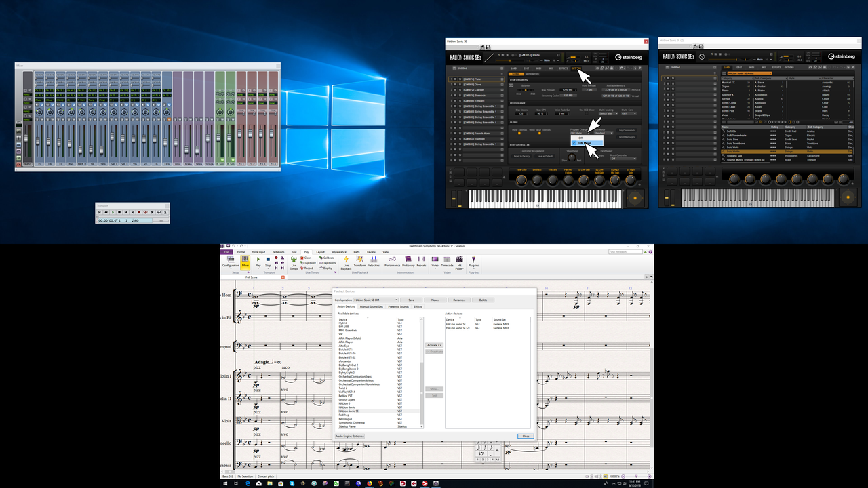The width and height of the screenshot is (868, 488).
Task: Select ARIA Player (Multi) in available devices
Action: pyautogui.click(x=379, y=338)
